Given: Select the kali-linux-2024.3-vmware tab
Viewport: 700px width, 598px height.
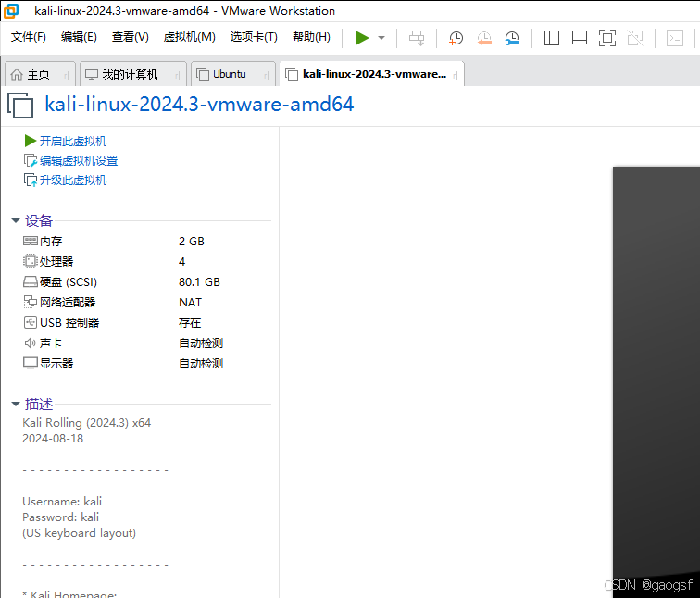Looking at the screenshot, I should 374,74.
